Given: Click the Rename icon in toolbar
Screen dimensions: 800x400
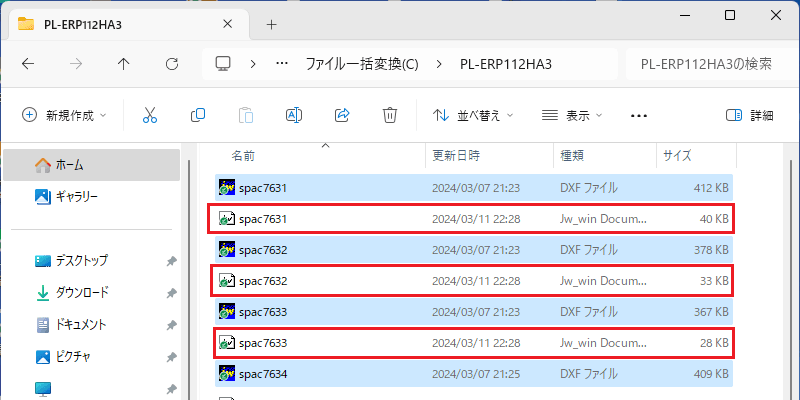Looking at the screenshot, I should point(294,115).
